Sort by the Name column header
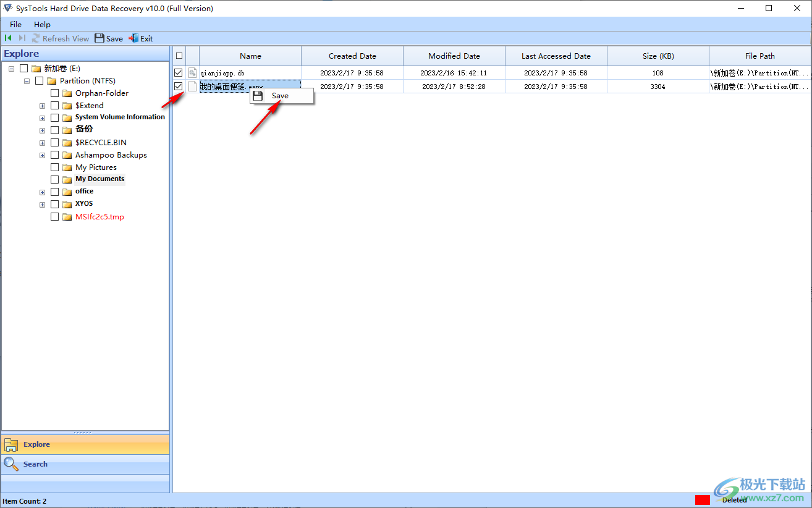This screenshot has width=812, height=508. [250, 56]
